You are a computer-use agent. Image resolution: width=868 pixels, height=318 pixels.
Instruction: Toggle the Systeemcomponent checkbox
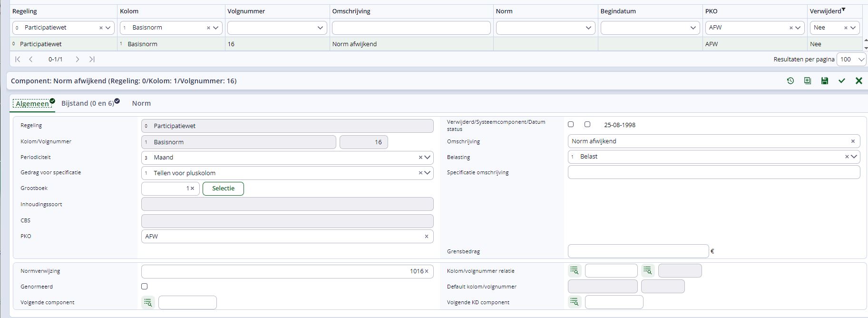coord(587,124)
